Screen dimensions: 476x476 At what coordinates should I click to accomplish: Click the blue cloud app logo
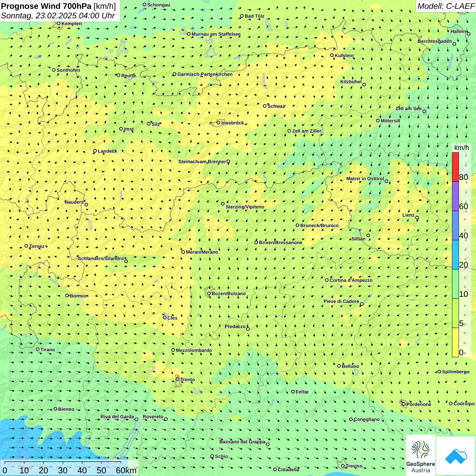(x=456, y=456)
